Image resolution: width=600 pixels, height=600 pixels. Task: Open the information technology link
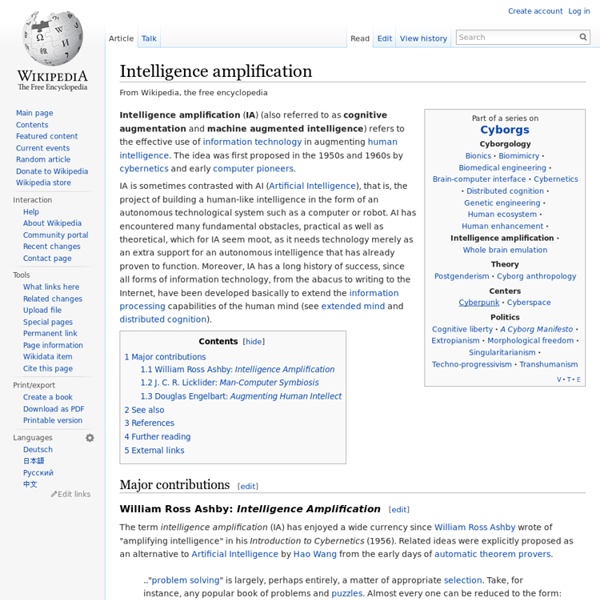pyautogui.click(x=252, y=142)
